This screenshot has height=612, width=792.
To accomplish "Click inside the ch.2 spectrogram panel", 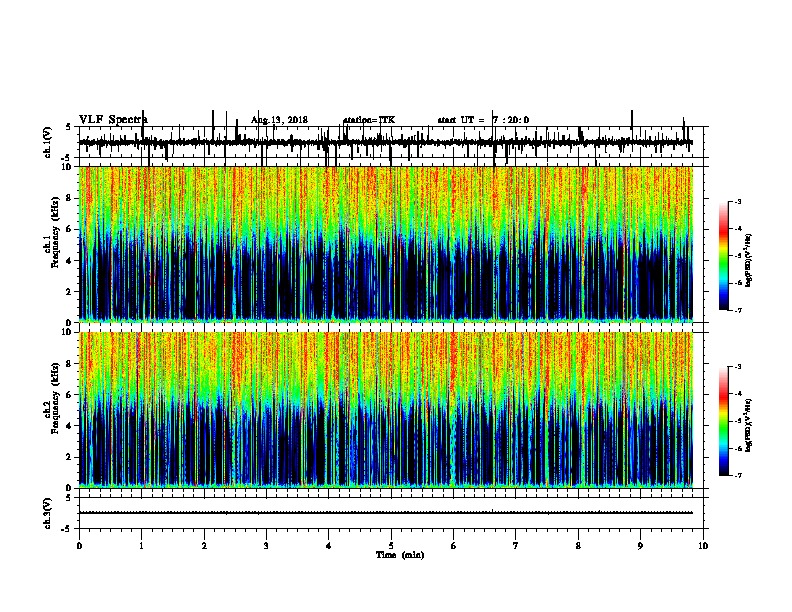I will click(x=386, y=410).
